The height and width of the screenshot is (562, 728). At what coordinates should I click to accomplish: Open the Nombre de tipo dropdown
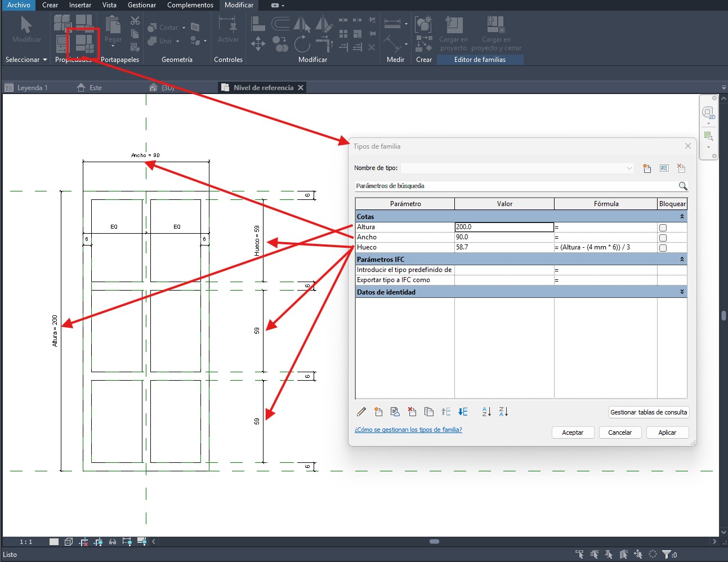click(x=629, y=168)
